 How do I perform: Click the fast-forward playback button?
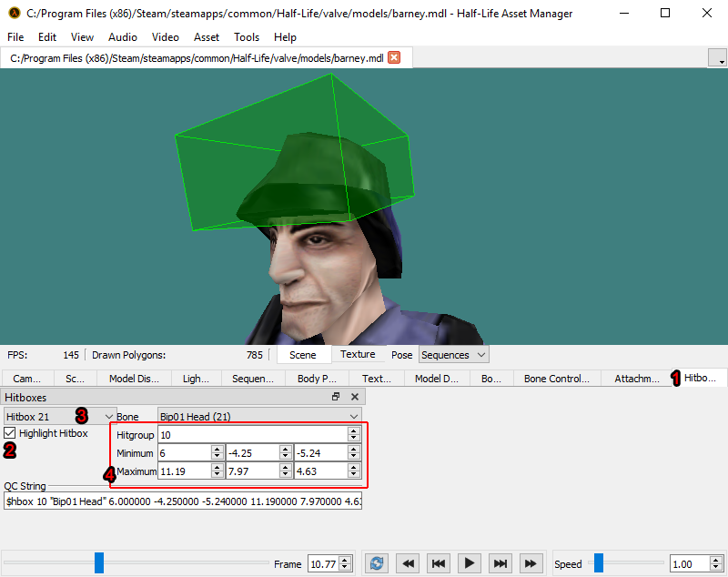[531, 563]
